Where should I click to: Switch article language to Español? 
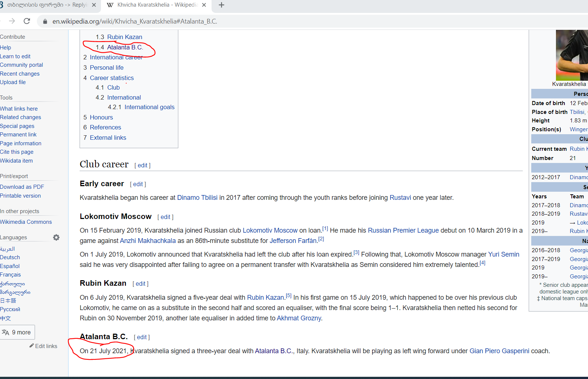click(x=10, y=266)
